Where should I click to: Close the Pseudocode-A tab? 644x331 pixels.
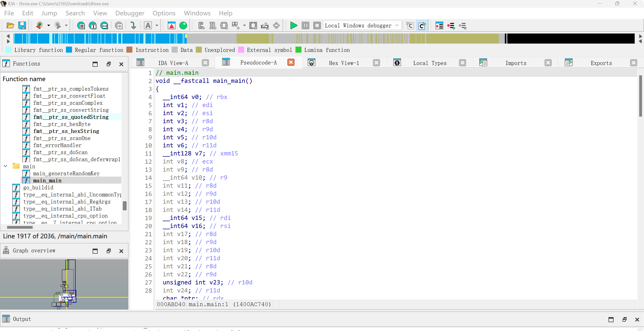pos(291,62)
